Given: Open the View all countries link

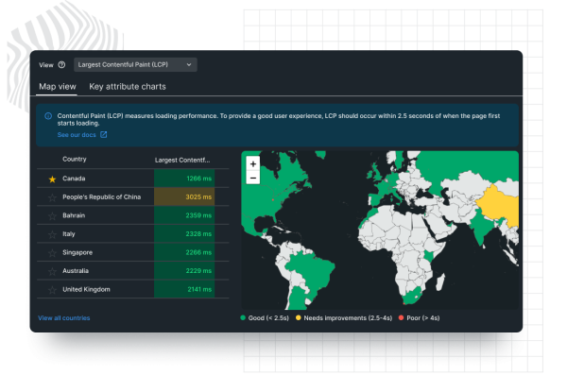Looking at the screenshot, I should click(64, 318).
